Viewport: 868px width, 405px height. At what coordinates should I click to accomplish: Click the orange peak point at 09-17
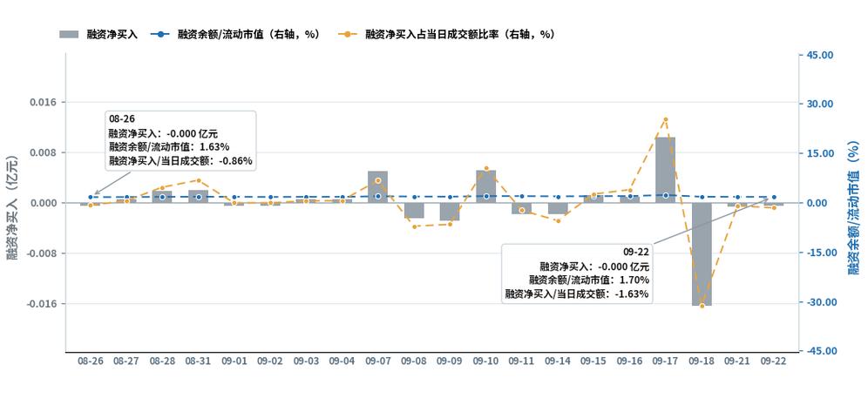[x=666, y=119]
